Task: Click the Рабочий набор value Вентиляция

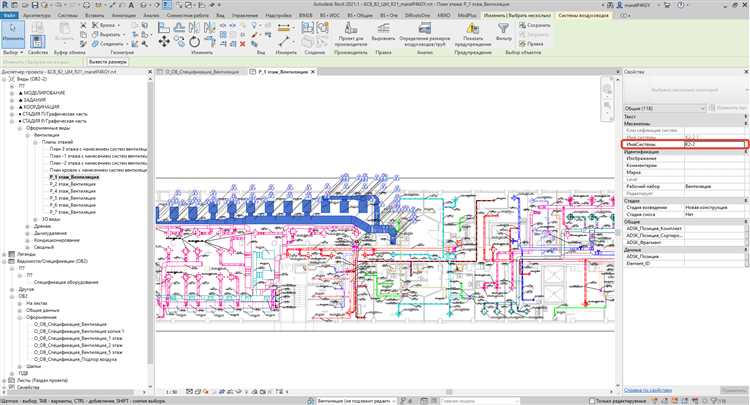Action: pyautogui.click(x=715, y=186)
